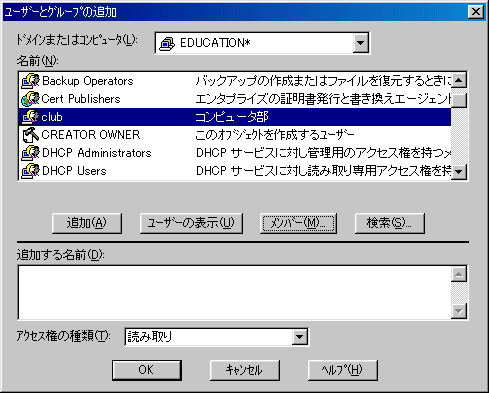The image size is (489, 393).
Task: Click the CREATOR OWNER user icon
Action: pyautogui.click(x=30, y=135)
